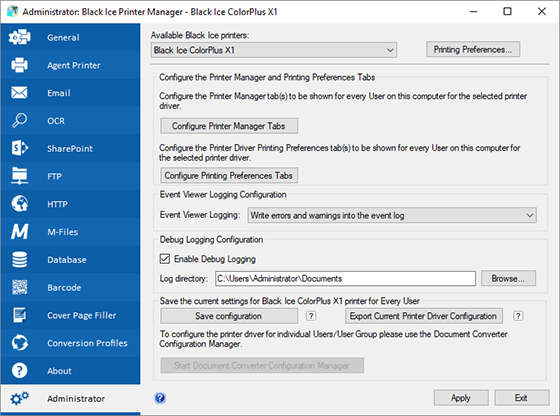The width and height of the screenshot is (560, 416).
Task: Open the Cover Page Filler tab label
Action: tap(82, 315)
